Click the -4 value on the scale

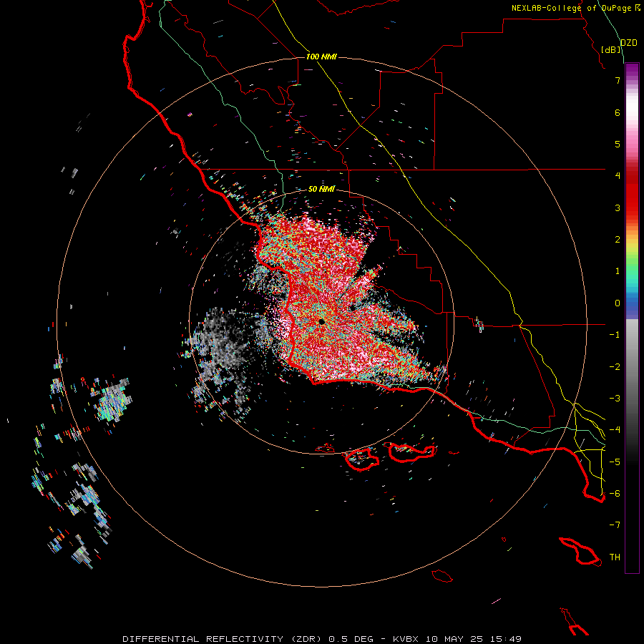coord(615,430)
